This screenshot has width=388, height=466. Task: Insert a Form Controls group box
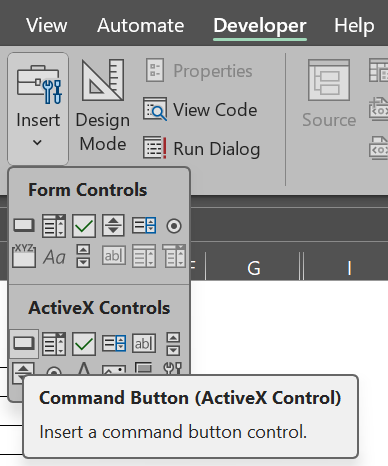[x=24, y=256]
